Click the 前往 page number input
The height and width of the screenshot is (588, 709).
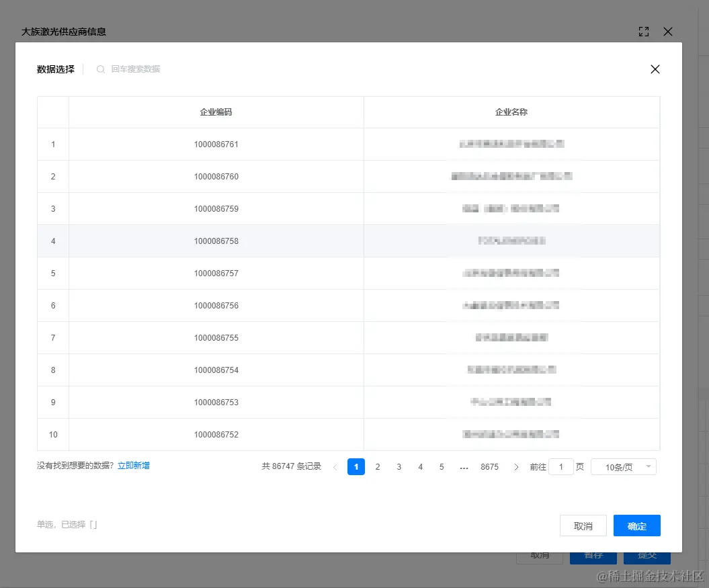click(x=560, y=467)
